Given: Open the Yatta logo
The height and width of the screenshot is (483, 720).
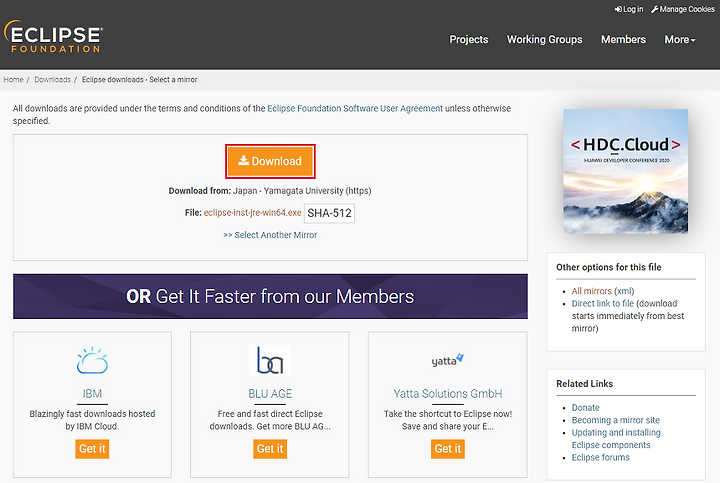Looking at the screenshot, I should pyautogui.click(x=448, y=360).
